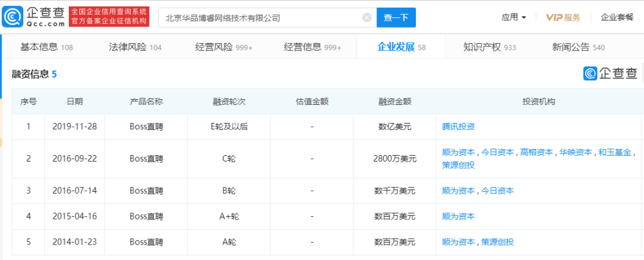Click the 企查查 watermark logo beside 融资信息
Image resolution: width=644 pixels, height=260 pixels.
coord(611,73)
